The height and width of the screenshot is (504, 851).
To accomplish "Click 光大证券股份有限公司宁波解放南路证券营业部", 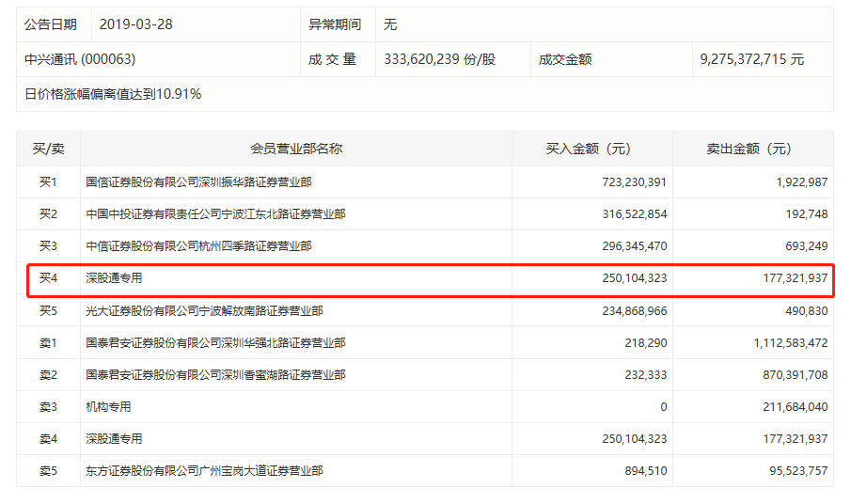I will [x=204, y=311].
